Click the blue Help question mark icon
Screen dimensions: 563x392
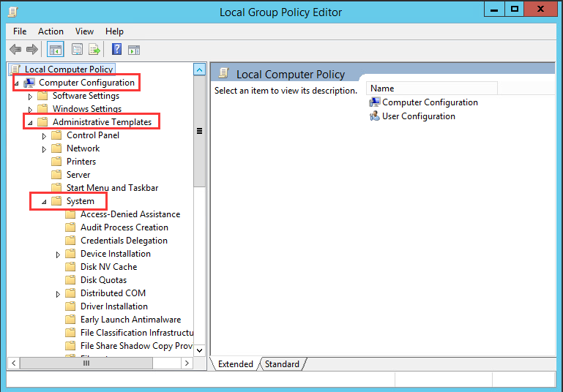(116, 49)
